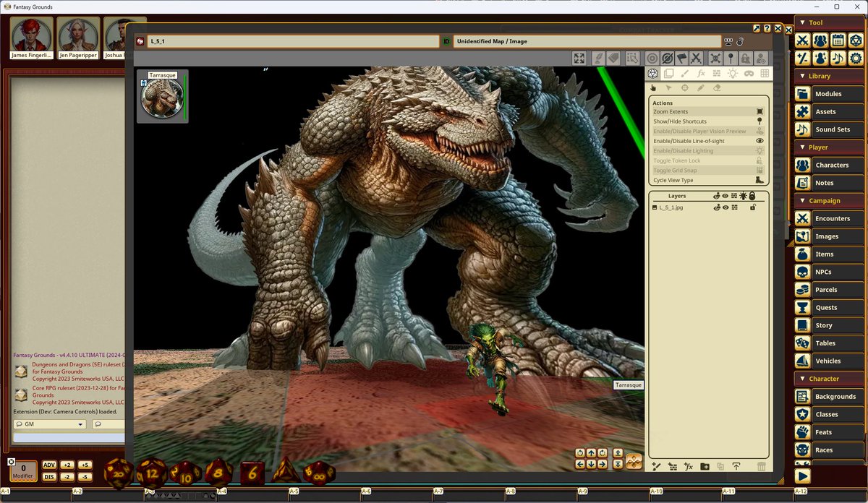Open the Story campaign button
Screen dimensions: 868x503
(829, 325)
